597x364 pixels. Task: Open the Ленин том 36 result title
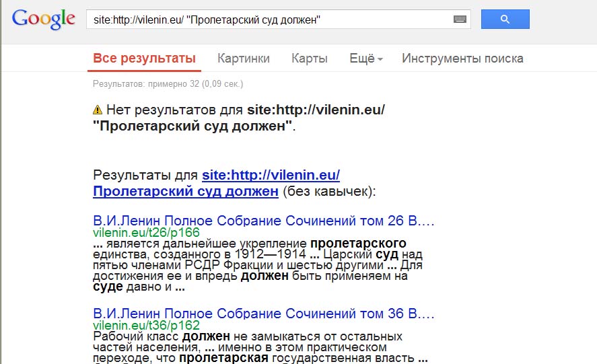(x=264, y=314)
